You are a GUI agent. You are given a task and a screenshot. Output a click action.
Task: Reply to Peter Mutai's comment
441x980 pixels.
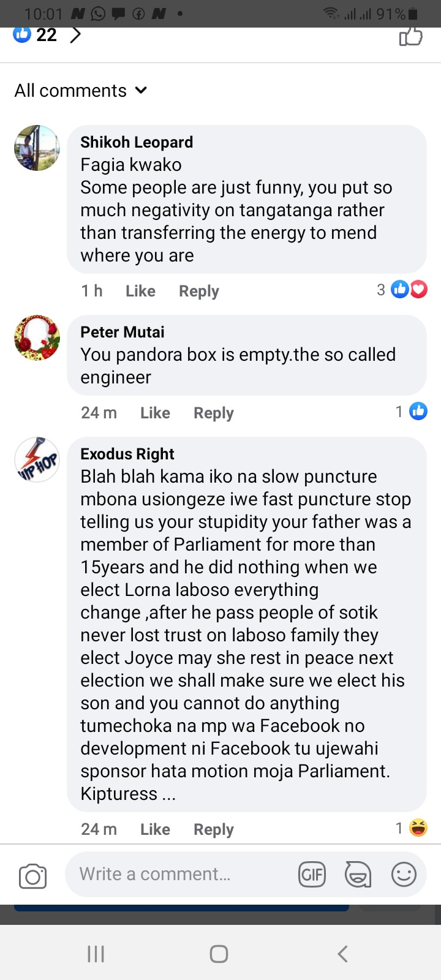pyautogui.click(x=213, y=413)
